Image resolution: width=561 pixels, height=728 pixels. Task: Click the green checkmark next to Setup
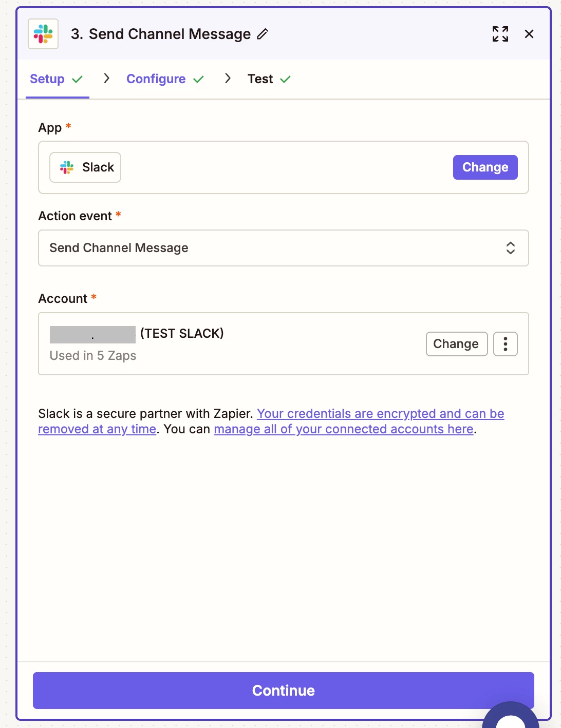[78, 79]
